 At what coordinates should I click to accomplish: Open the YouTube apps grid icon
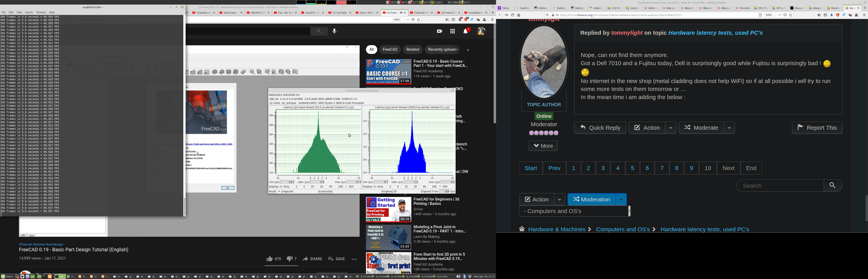[x=452, y=31]
